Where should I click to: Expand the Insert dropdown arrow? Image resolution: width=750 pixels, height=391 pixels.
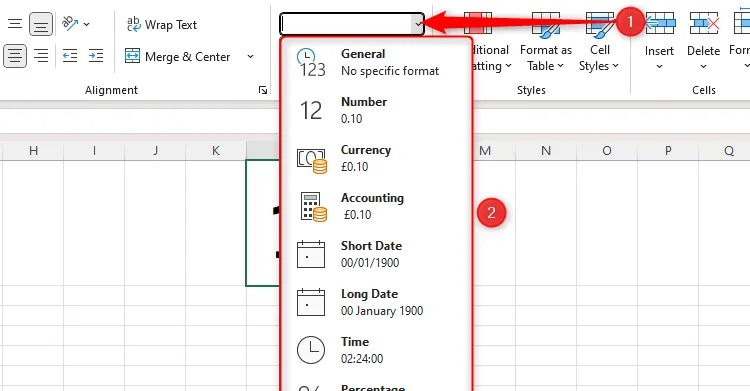point(659,66)
